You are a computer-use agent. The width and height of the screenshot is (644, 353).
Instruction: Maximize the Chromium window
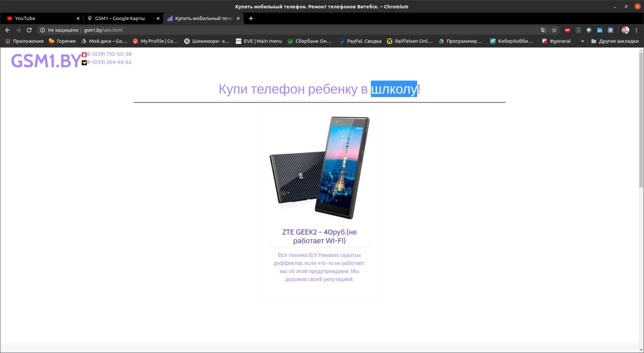(x=626, y=7)
